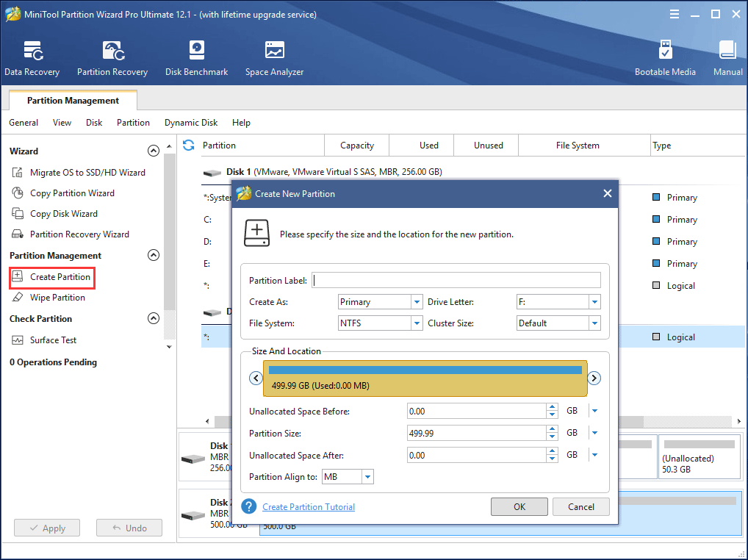The image size is (748, 560).
Task: Click the Unallocated Space Before field
Action: (x=476, y=411)
